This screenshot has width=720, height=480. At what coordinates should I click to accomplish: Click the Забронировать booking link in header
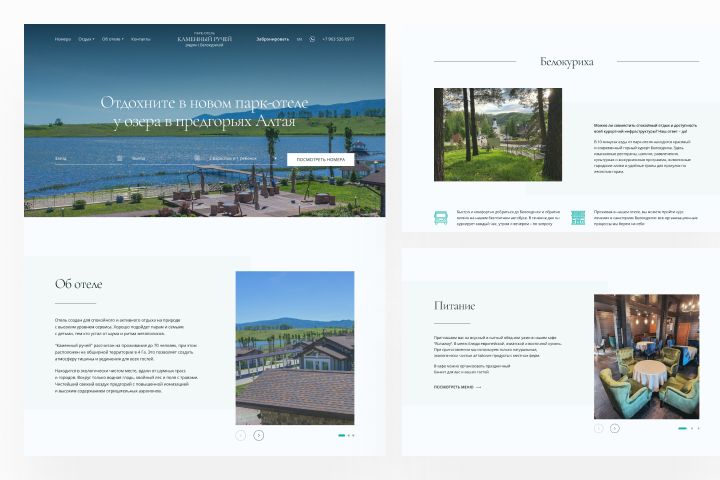tap(273, 39)
